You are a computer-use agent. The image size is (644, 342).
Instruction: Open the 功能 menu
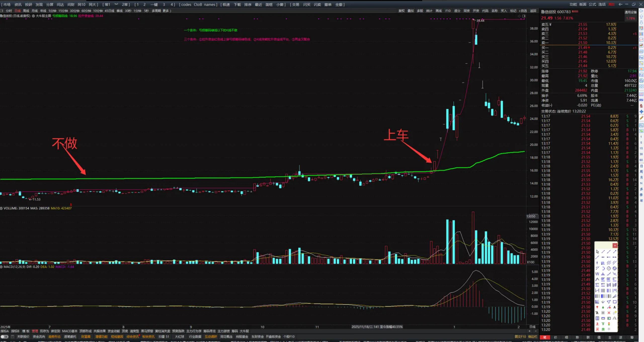(x=573, y=4)
